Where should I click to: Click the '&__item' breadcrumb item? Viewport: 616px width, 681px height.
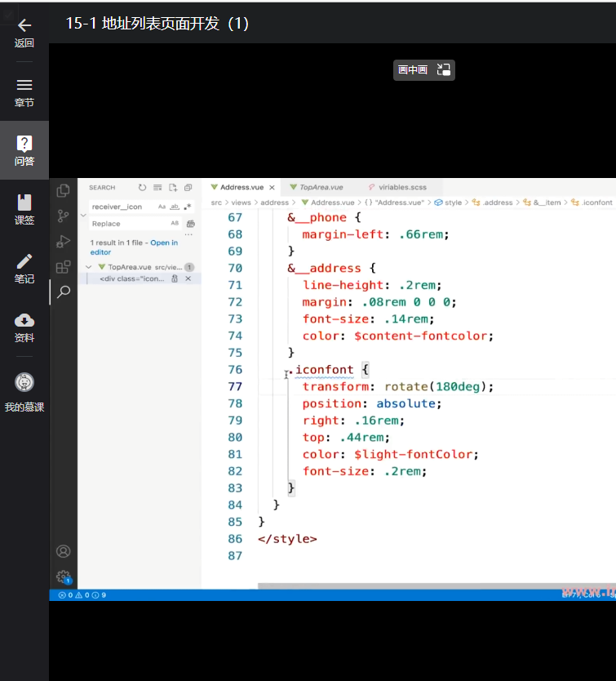coord(547,203)
